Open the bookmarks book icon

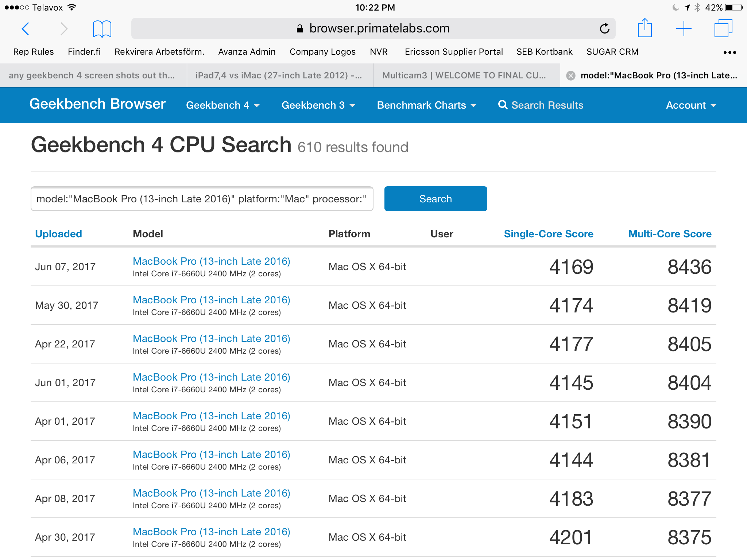point(102,29)
